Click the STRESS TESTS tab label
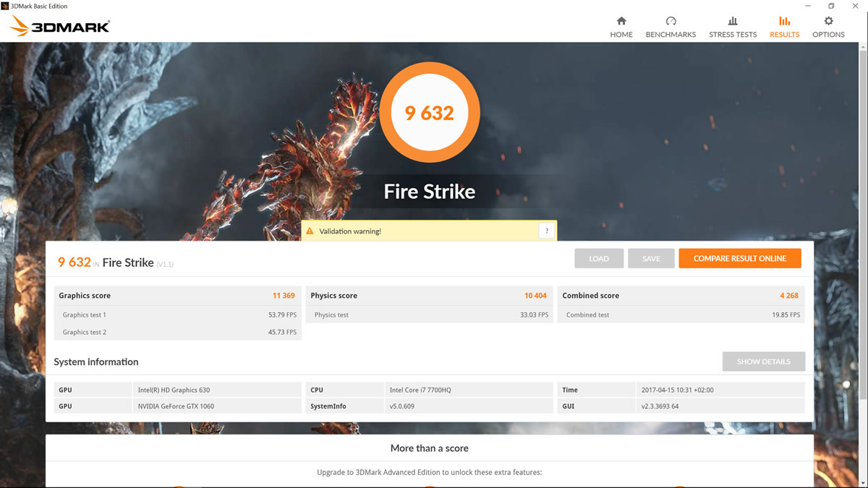Image resolution: width=868 pixels, height=488 pixels. [x=733, y=35]
